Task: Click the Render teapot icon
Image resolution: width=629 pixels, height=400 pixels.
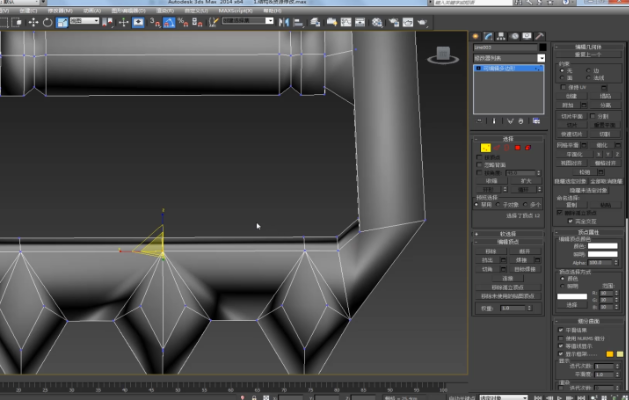Action: [x=422, y=22]
